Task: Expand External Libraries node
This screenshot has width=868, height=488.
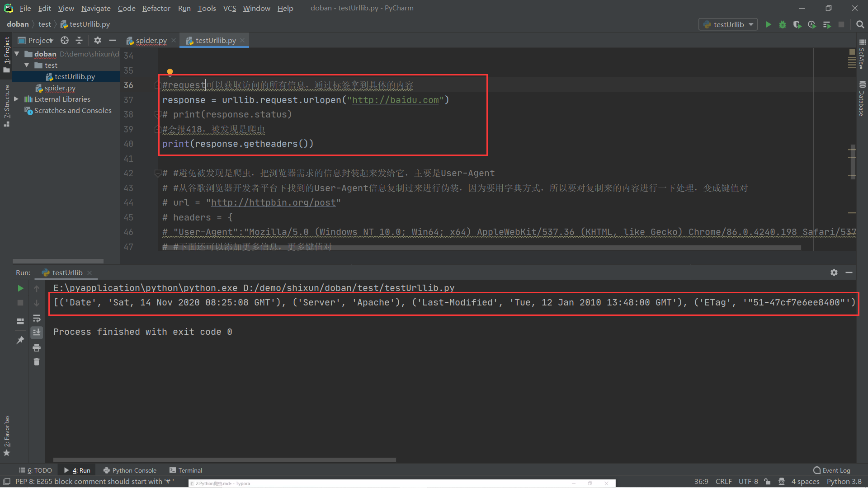Action: (16, 99)
